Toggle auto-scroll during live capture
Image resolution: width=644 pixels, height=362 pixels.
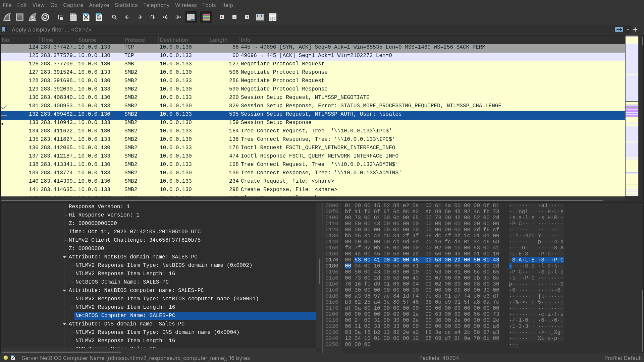pos(191,17)
